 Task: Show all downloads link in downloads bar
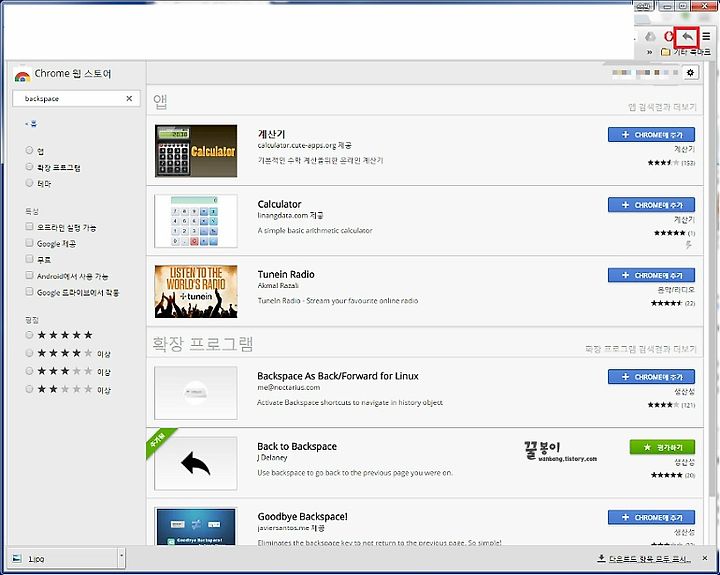(x=644, y=558)
